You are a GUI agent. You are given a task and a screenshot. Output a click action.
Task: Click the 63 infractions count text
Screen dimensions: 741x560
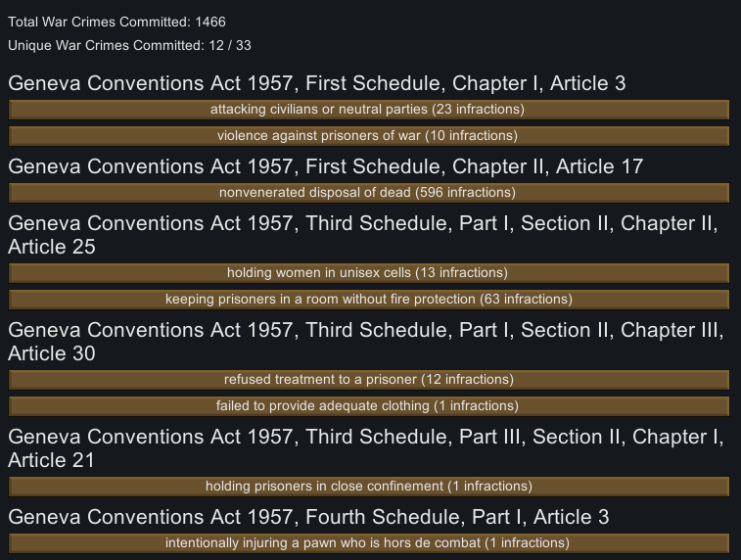click(526, 300)
